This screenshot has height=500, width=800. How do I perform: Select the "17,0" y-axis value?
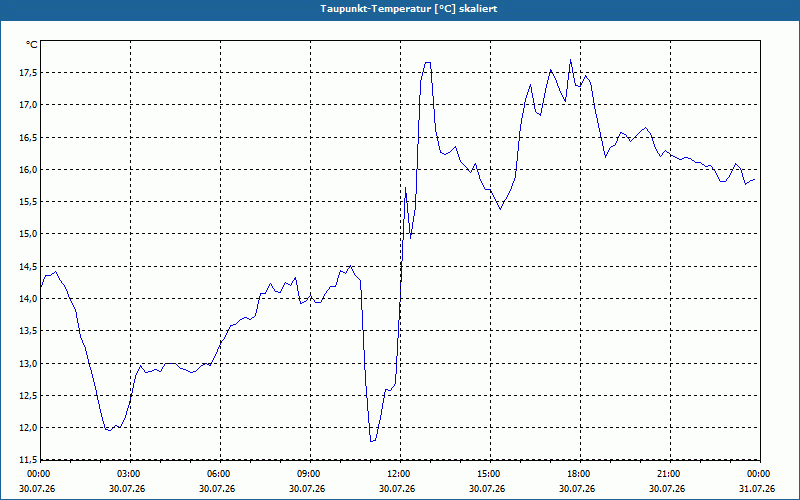28,105
